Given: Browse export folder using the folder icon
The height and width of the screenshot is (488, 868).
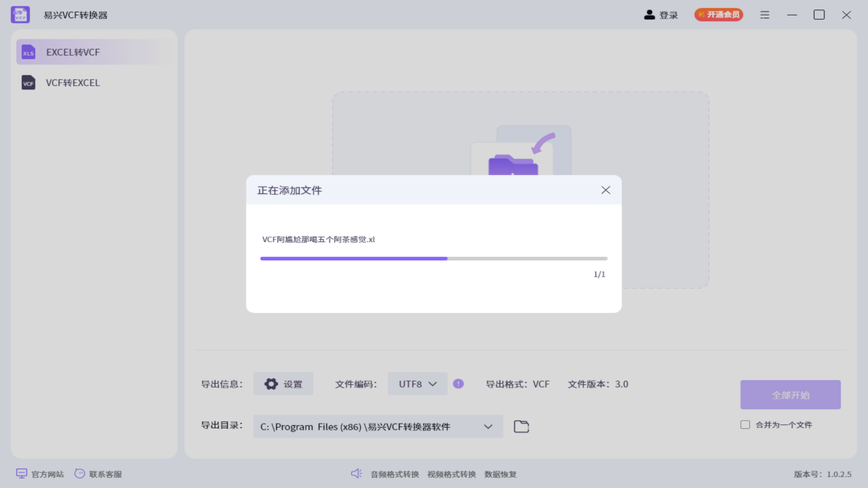Looking at the screenshot, I should (521, 426).
